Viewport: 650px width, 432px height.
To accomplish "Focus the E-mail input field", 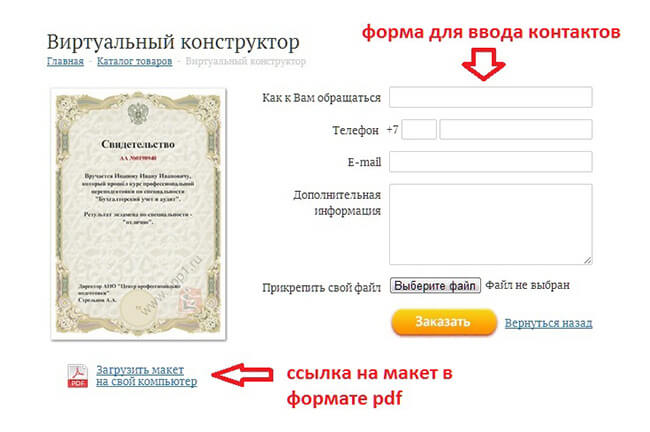I will (490, 162).
